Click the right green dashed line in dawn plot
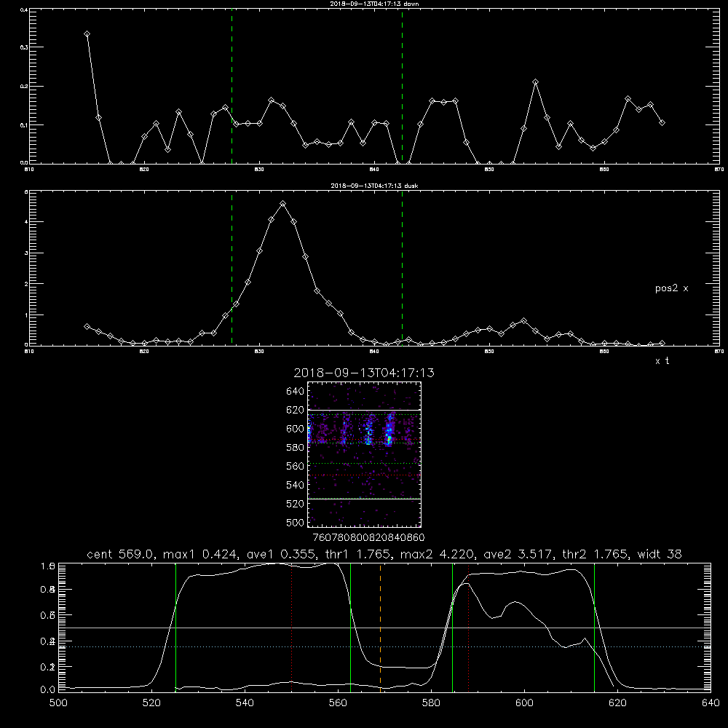Image resolution: width=728 pixels, height=728 pixels. point(402,86)
